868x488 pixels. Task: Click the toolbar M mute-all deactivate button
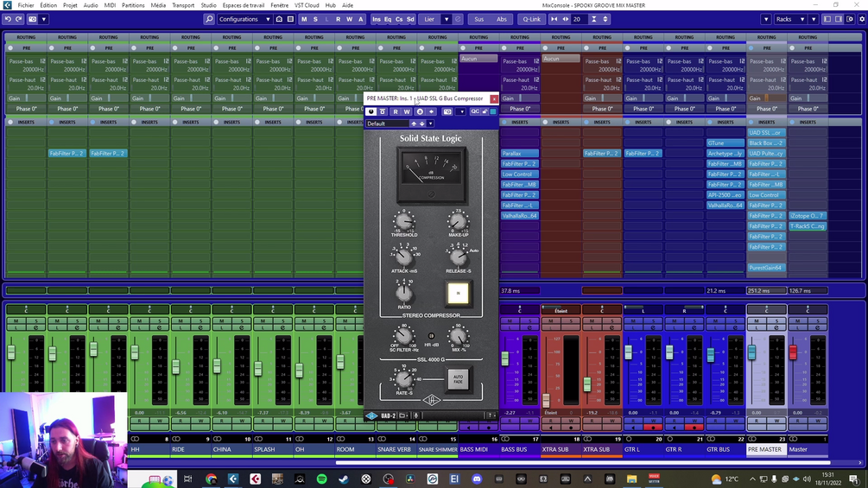304,19
